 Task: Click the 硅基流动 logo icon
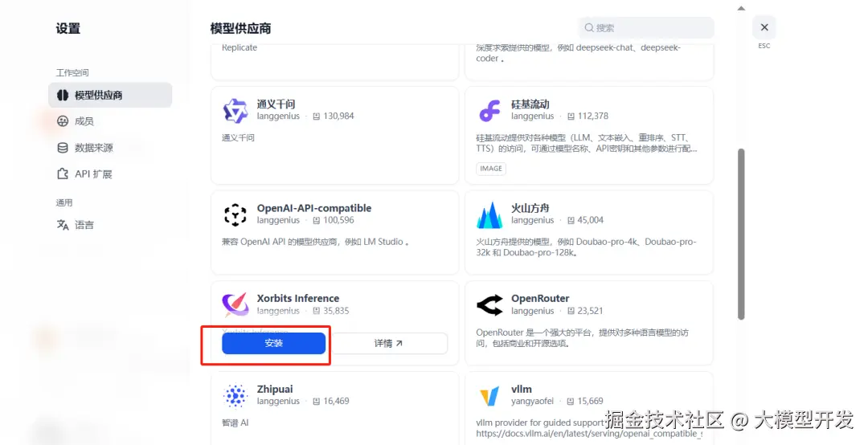click(489, 110)
